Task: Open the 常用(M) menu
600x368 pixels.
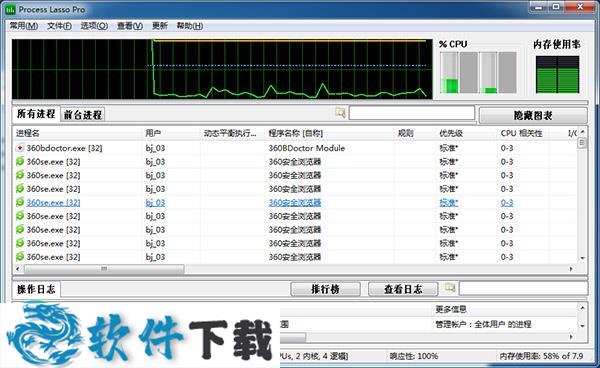Action: click(24, 26)
